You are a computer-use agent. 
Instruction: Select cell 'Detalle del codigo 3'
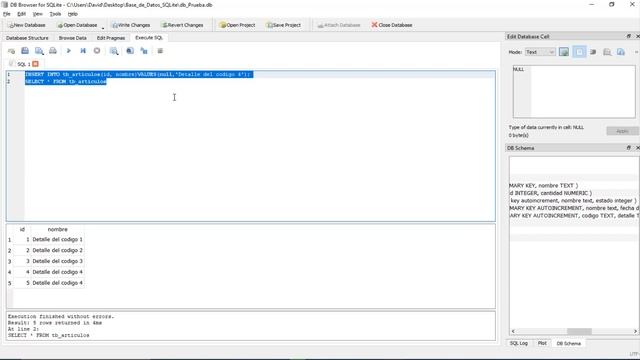coord(58,261)
